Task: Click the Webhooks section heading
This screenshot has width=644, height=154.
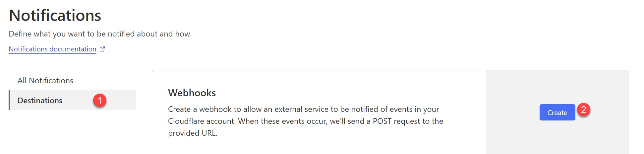Action: 192,93
